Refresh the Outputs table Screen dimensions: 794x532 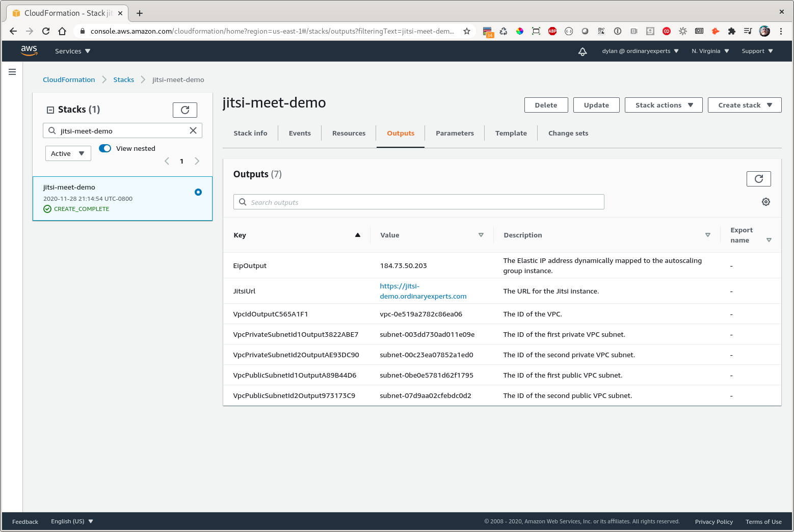pos(758,179)
